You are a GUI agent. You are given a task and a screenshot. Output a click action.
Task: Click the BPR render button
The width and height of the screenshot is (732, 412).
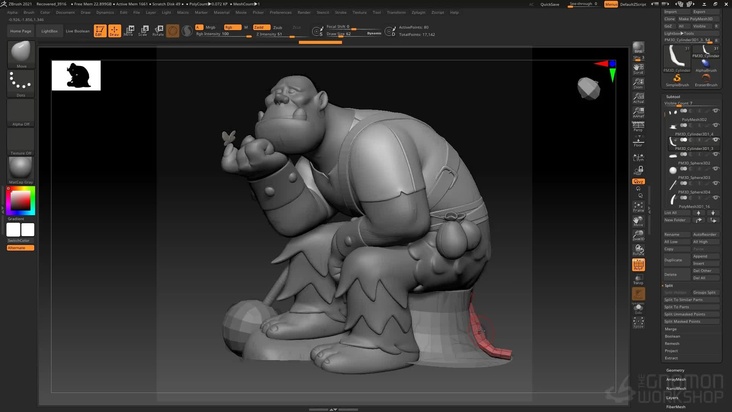pos(638,48)
